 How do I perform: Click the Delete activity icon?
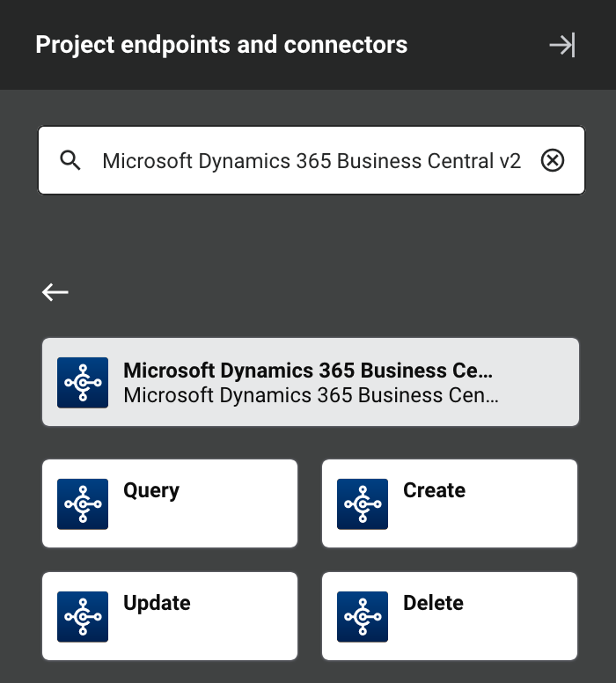[x=363, y=616]
